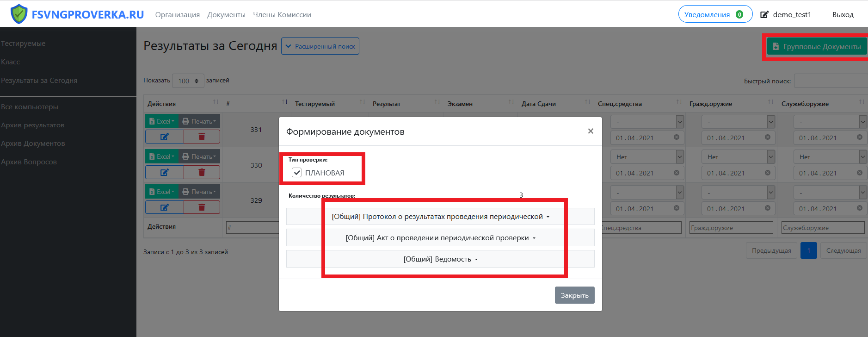The width and height of the screenshot is (868, 337).
Task: Open the Показать records count selector
Action: pyautogui.click(x=188, y=81)
